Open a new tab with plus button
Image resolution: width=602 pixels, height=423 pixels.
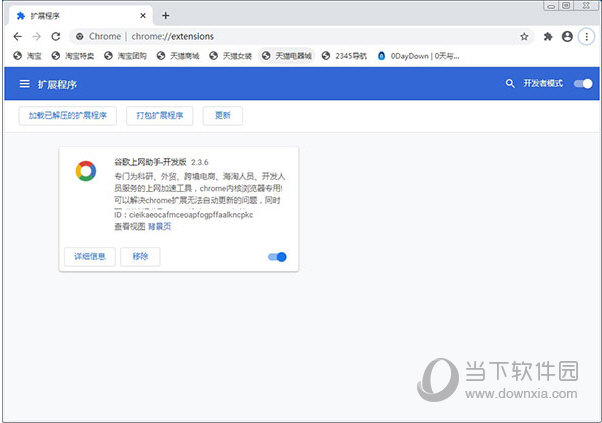coord(165,15)
